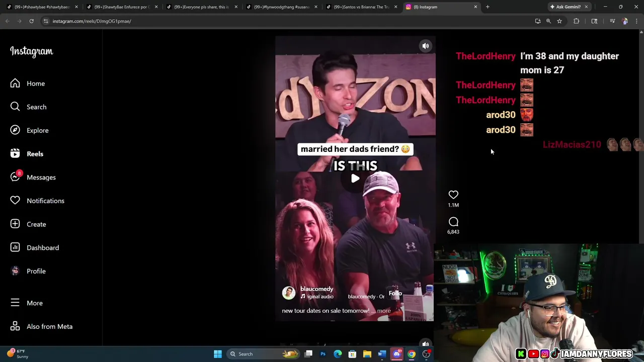The image size is (644, 362).
Task: Click the Ask Gemini button
Action: tap(566, 7)
